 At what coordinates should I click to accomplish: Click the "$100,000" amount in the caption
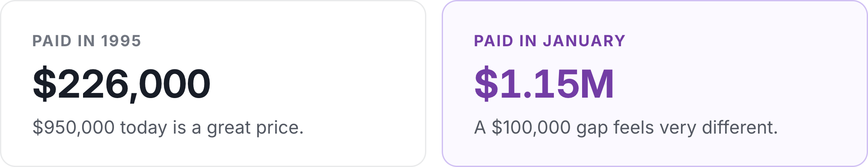[x=531, y=128]
